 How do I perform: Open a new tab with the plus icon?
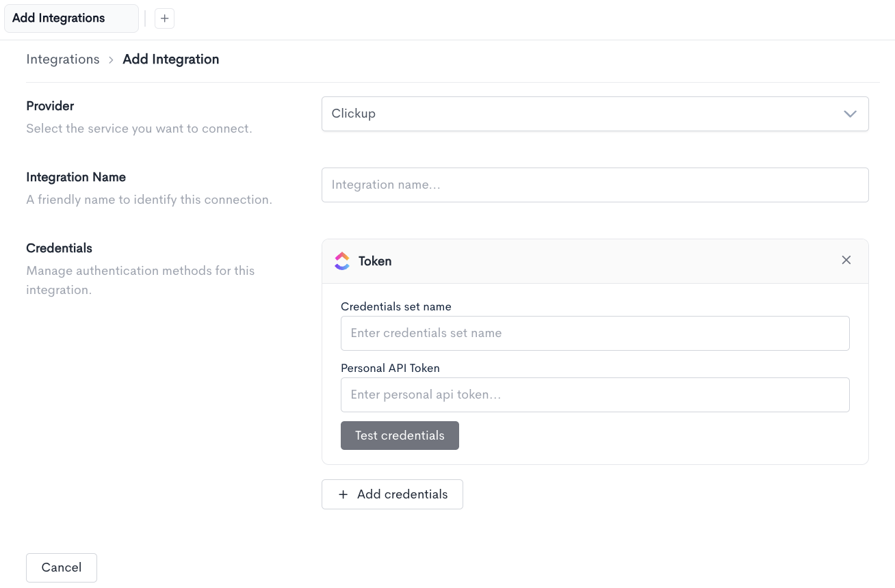point(164,18)
